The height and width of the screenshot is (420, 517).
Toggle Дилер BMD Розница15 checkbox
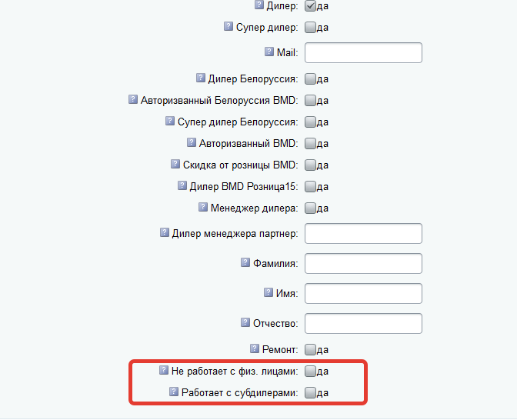(x=311, y=186)
